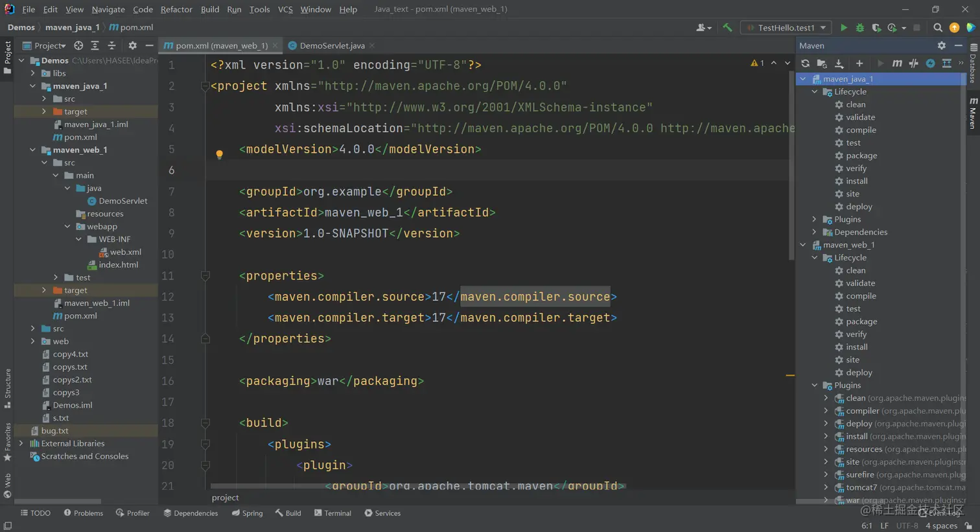Click the yellow intention light bulb on line 5
Screen dimensions: 980x532
tap(219, 154)
